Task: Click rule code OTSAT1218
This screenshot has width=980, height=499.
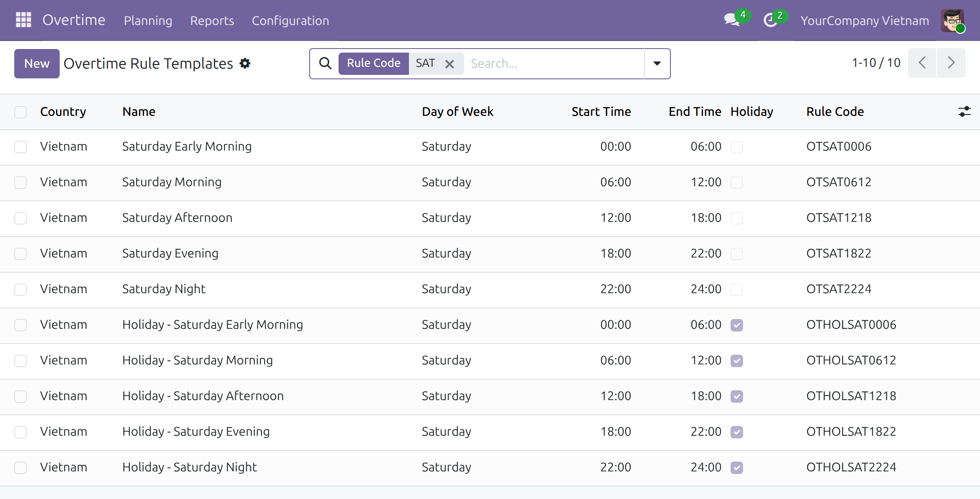Action: 839,218
